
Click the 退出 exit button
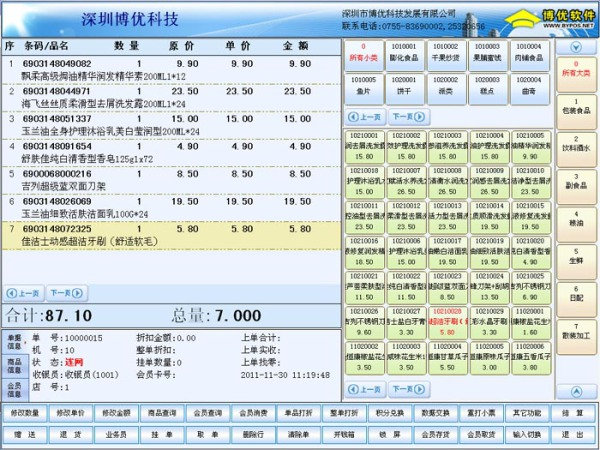[x=573, y=435]
